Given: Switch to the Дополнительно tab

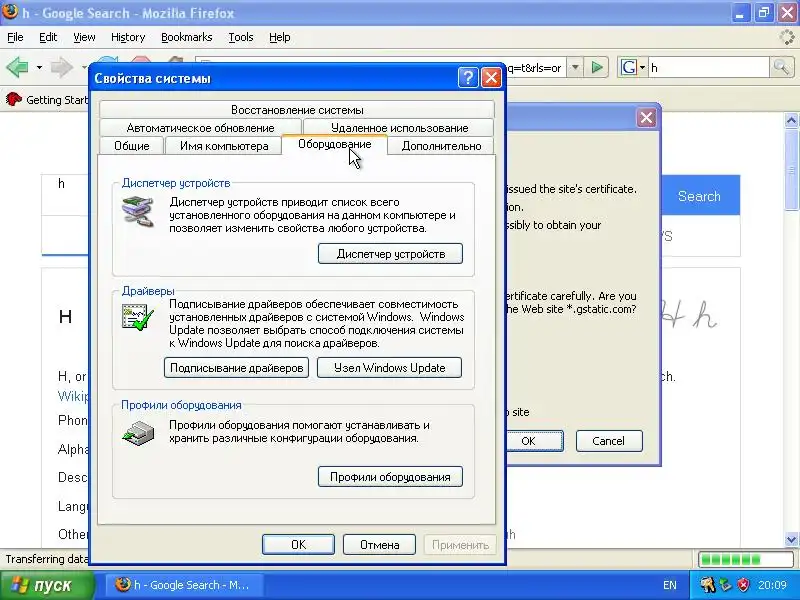Looking at the screenshot, I should 441,146.
